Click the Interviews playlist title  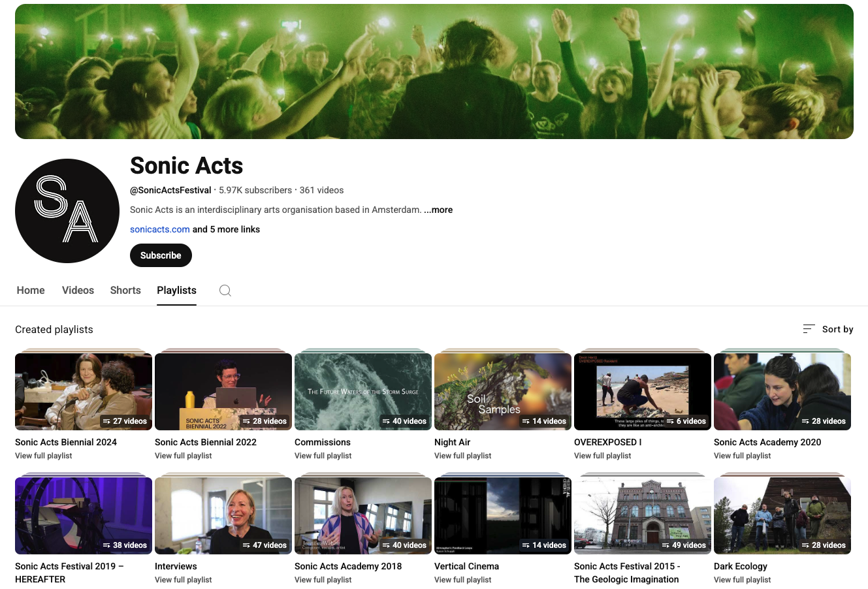point(176,566)
